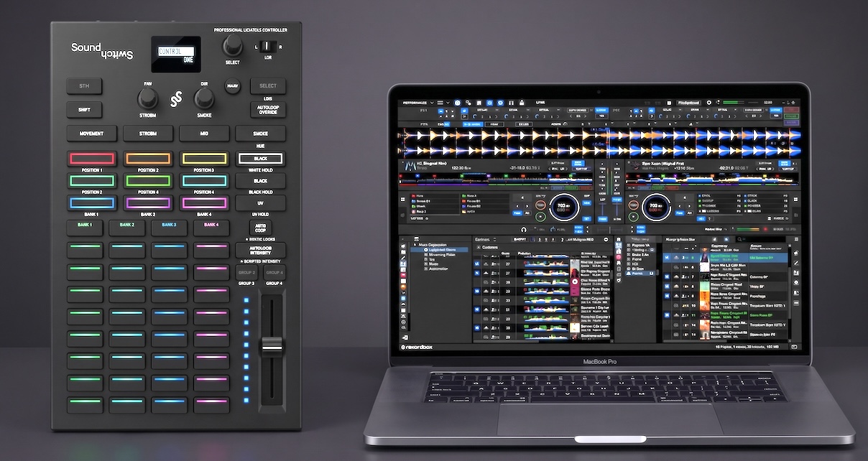The width and height of the screenshot is (868, 461).
Task: Hold the SHIFT button on the controller
Action: coord(84,110)
